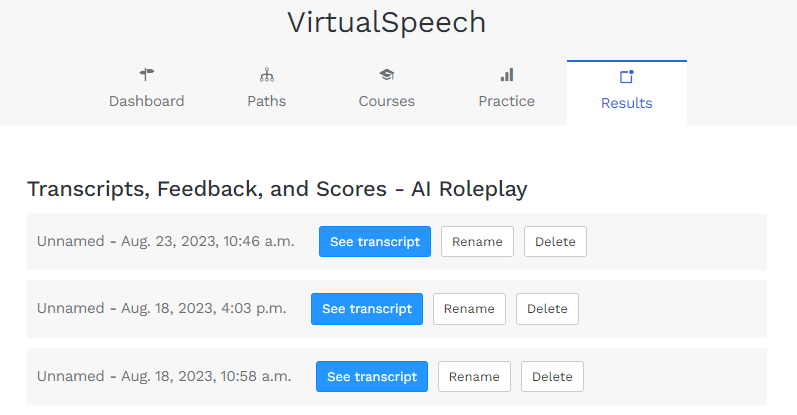Delete the Aug. 18 4:03 p.m. session
The height and width of the screenshot is (415, 797).
point(547,309)
